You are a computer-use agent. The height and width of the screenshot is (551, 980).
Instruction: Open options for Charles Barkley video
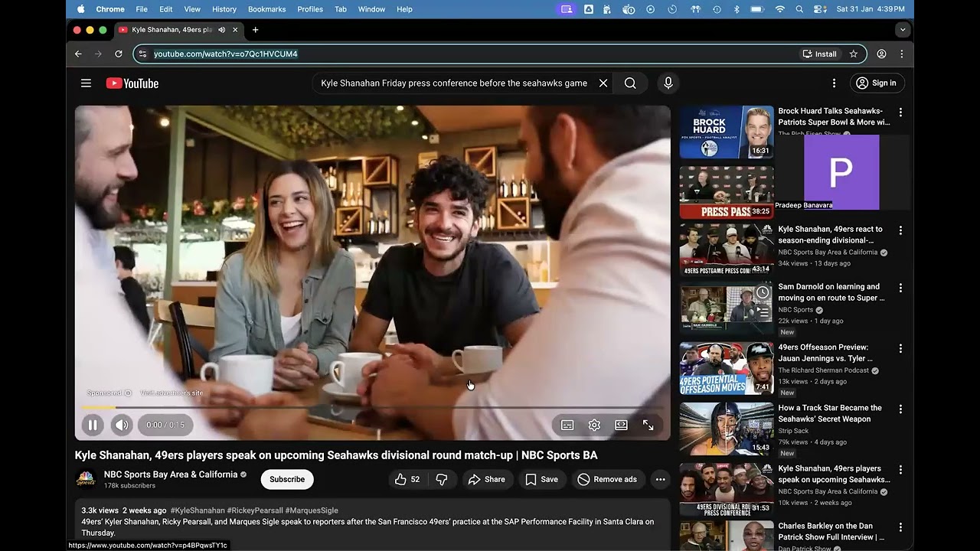[x=900, y=527]
